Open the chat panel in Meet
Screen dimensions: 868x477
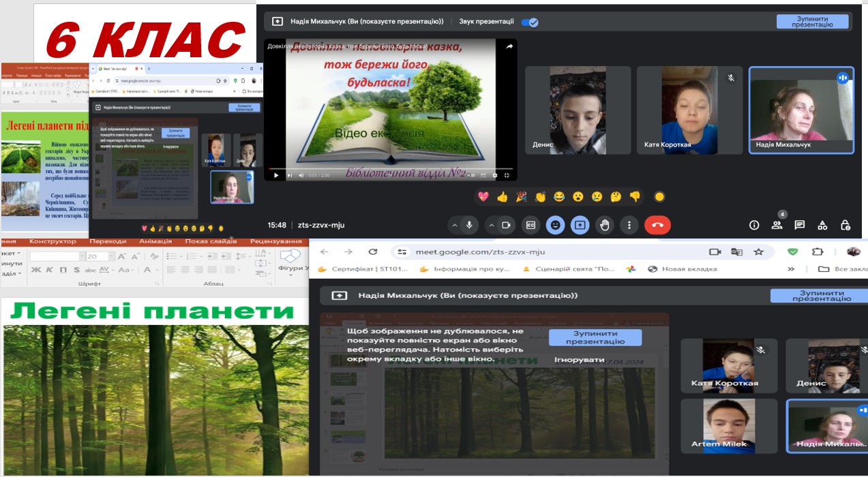(x=800, y=225)
